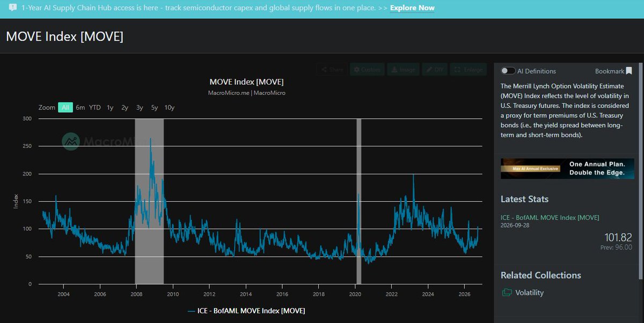Select the 10y zoom range
Image resolution: width=644 pixels, height=323 pixels.
pos(170,107)
